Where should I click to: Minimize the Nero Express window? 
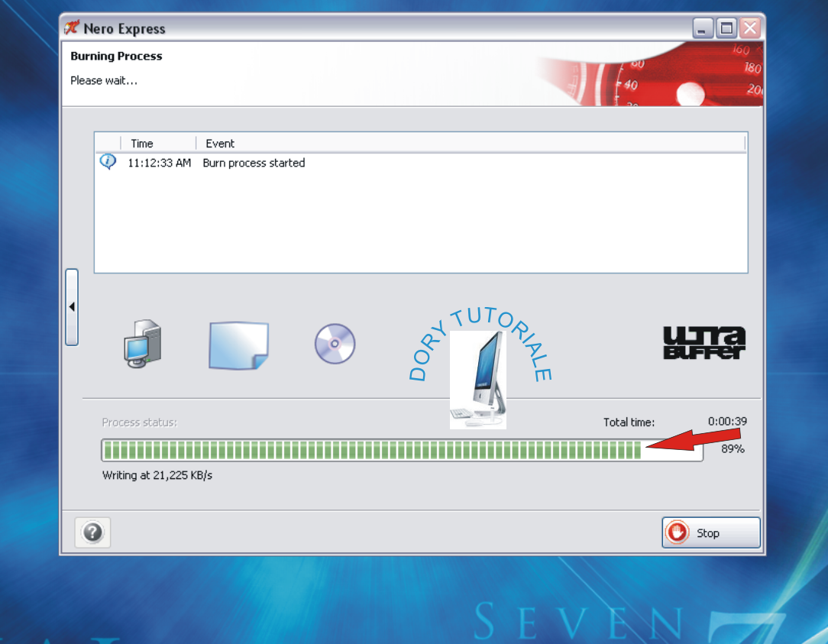702,28
